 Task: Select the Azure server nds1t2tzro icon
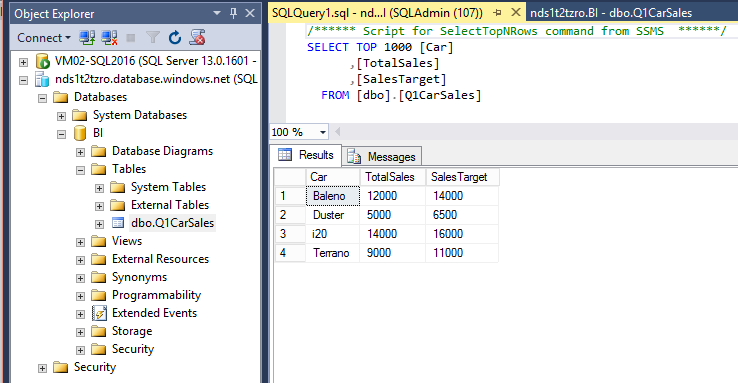coord(42,79)
